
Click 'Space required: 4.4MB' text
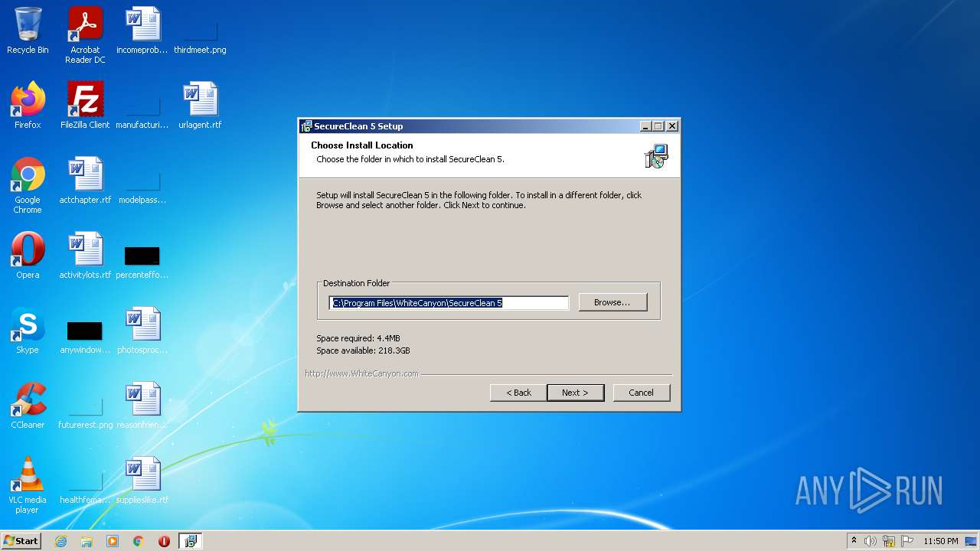[358, 338]
